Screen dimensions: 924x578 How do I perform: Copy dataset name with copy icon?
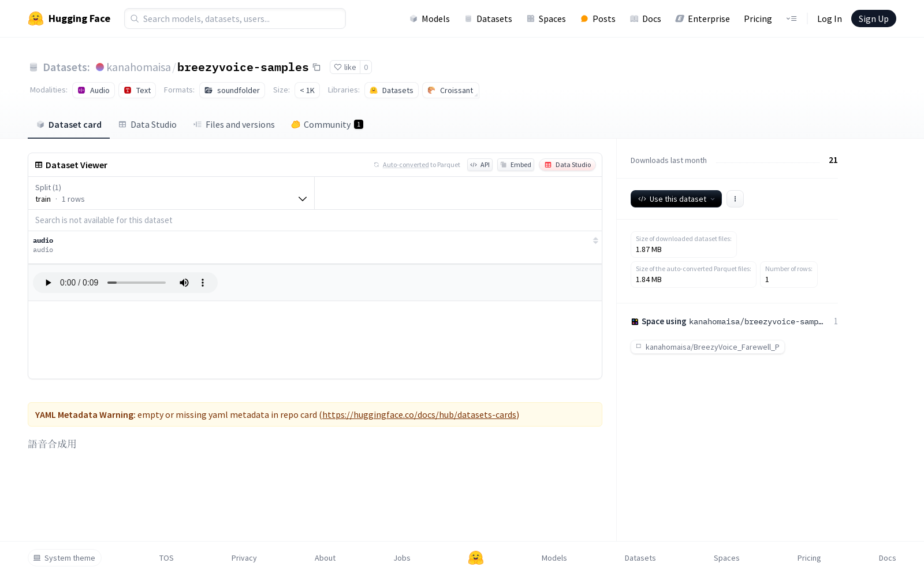pyautogui.click(x=316, y=67)
